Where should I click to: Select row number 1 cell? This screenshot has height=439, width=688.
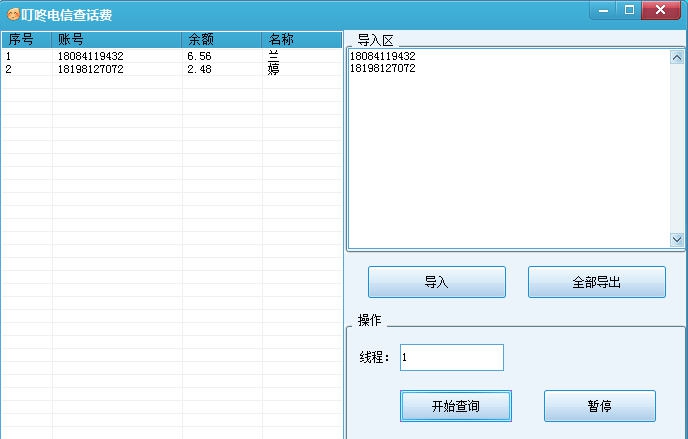coord(8,56)
